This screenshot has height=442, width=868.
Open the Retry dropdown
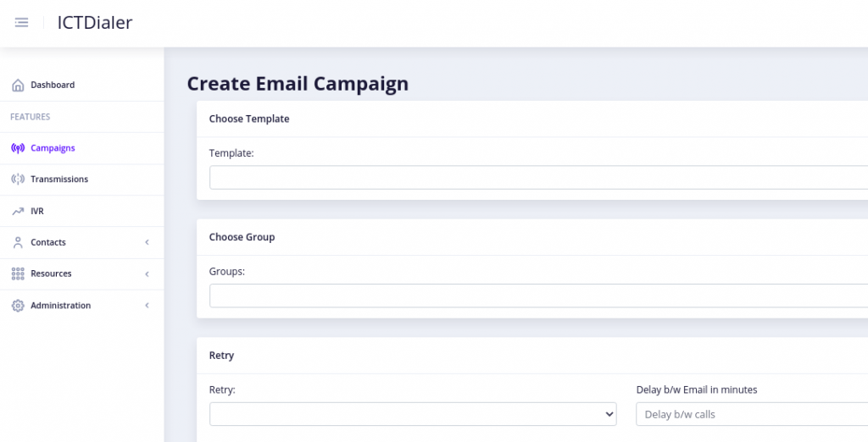click(x=413, y=414)
